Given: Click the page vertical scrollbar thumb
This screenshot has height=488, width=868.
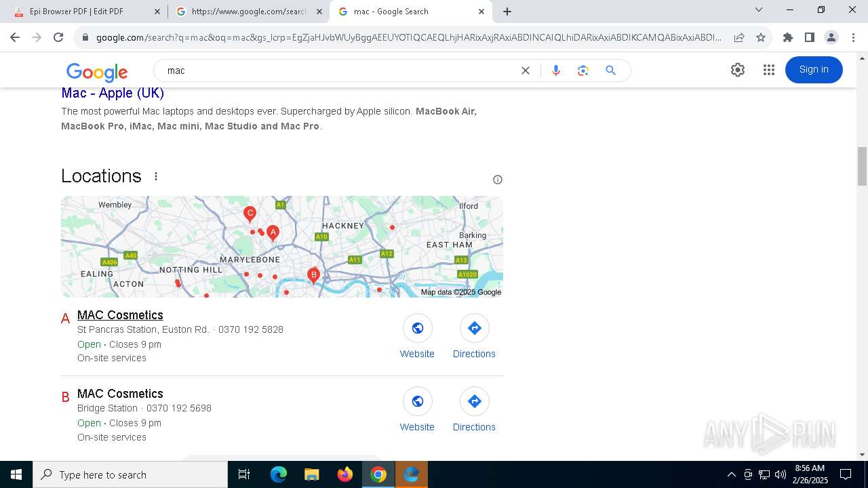Looking at the screenshot, I should click(862, 166).
